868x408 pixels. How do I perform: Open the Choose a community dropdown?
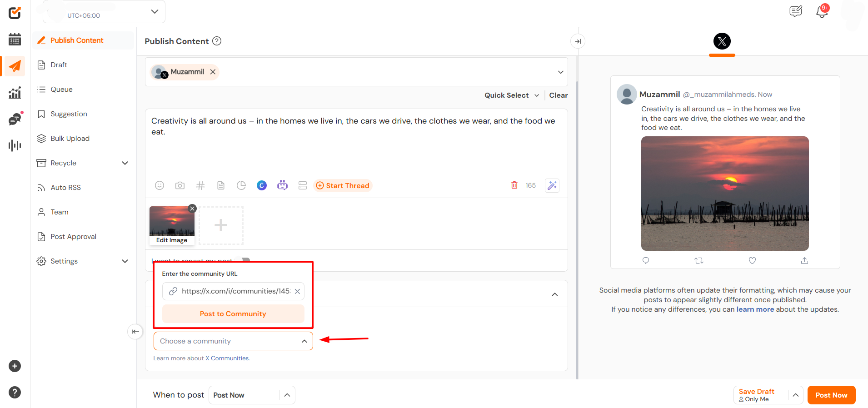[233, 341]
